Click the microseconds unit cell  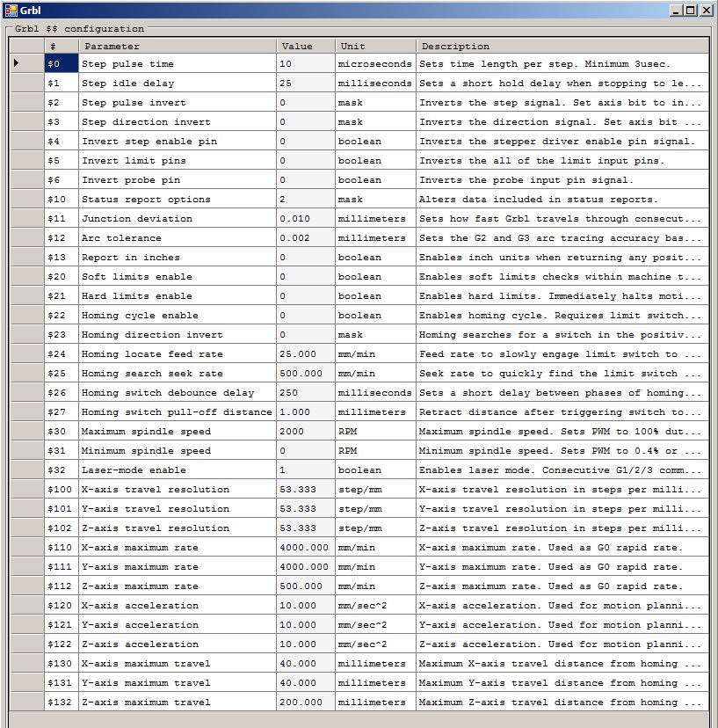click(376, 63)
